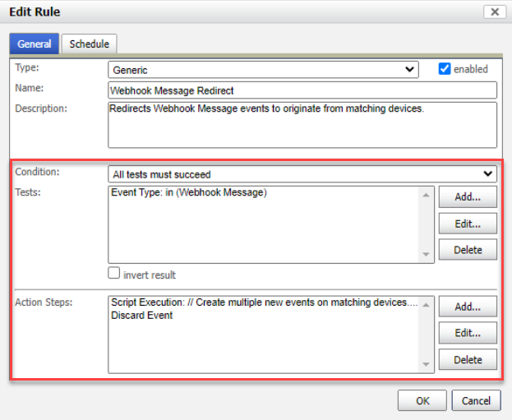The height and width of the screenshot is (420, 512).
Task: Select the Script Execution action step
Action: (x=265, y=302)
